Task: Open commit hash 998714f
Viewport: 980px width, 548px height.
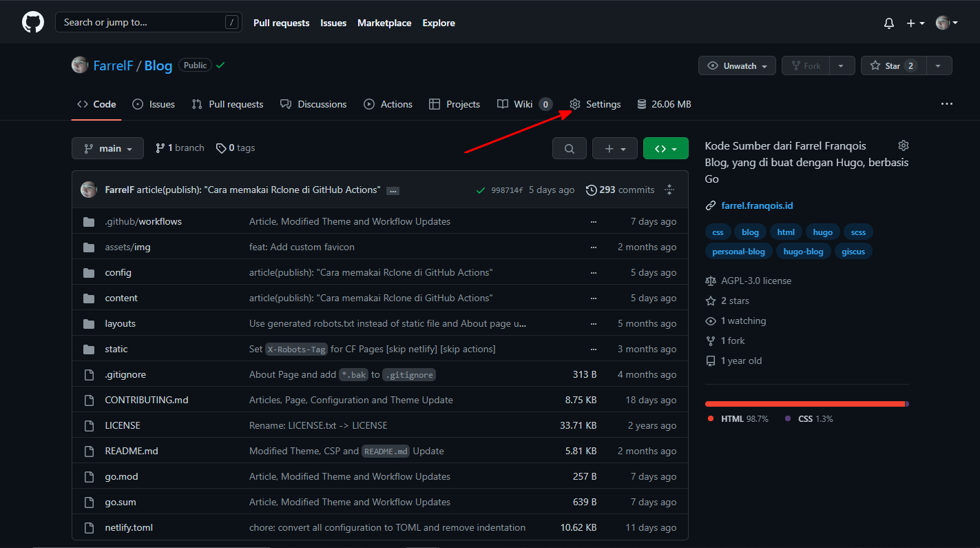Action: tap(507, 190)
